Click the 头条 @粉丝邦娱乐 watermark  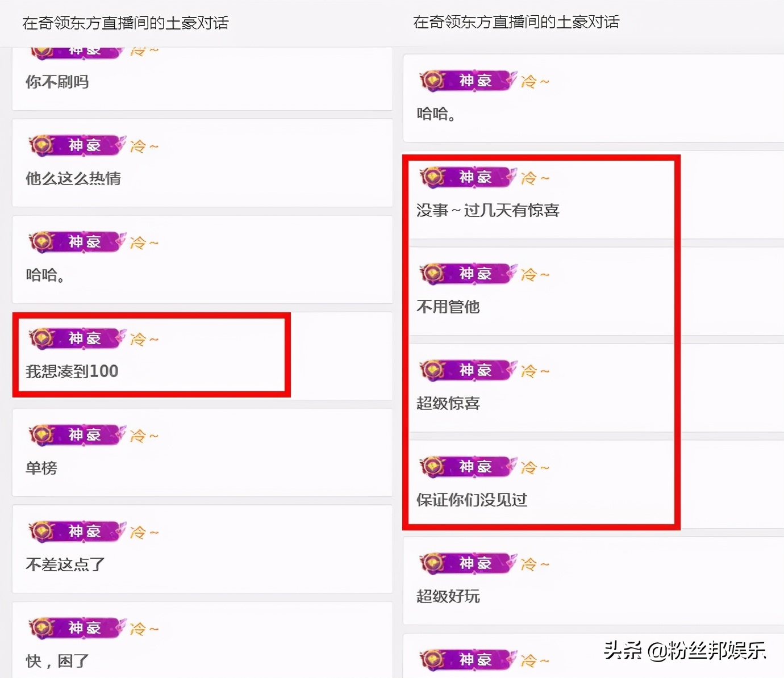(x=685, y=650)
